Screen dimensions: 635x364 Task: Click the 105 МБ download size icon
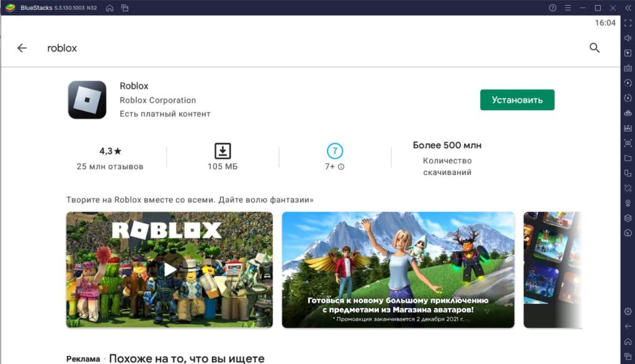tap(223, 151)
